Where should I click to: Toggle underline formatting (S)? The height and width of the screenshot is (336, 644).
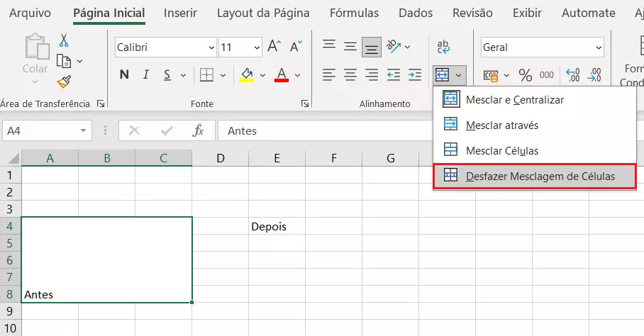click(167, 74)
